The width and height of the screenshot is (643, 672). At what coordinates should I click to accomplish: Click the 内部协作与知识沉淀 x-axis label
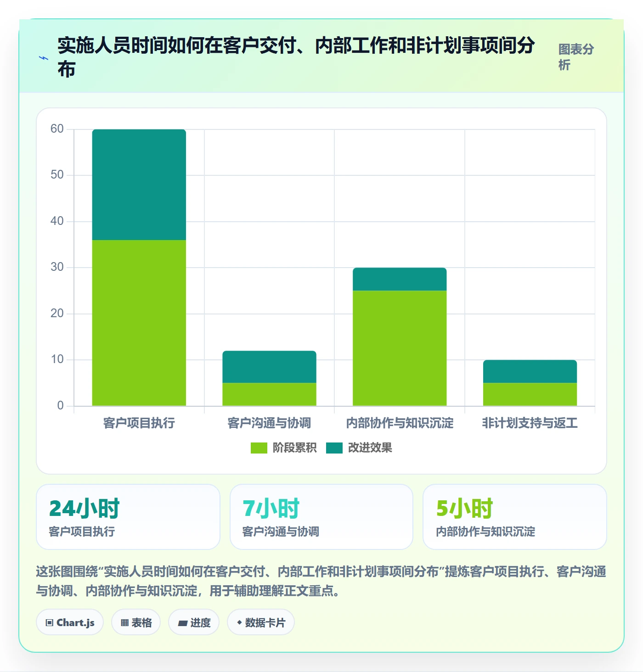click(400, 423)
